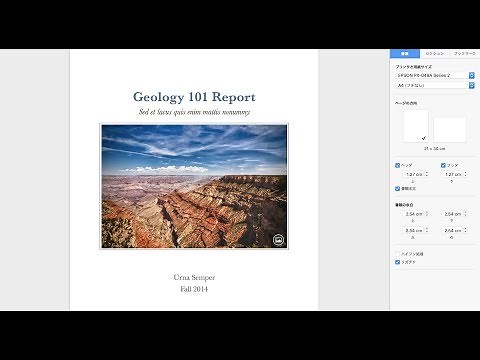Select portrait page orientation thumbnail

click(x=416, y=126)
